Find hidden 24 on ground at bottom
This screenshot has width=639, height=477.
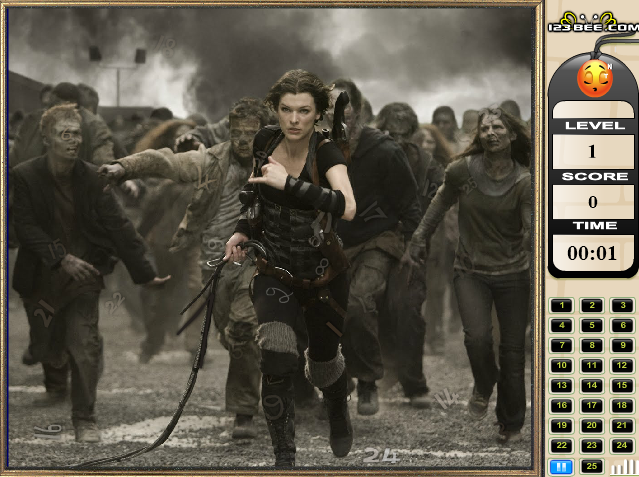380,455
